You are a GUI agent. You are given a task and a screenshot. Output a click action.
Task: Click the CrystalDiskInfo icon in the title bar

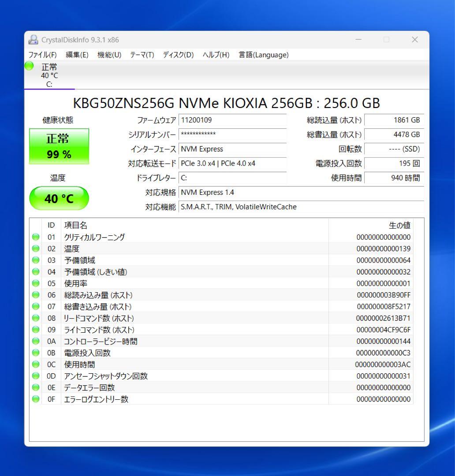[33, 40]
